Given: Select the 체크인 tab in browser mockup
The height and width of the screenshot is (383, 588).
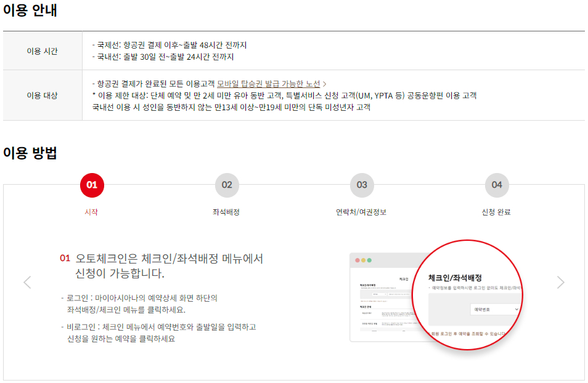Looking at the screenshot, I should coord(402,280).
